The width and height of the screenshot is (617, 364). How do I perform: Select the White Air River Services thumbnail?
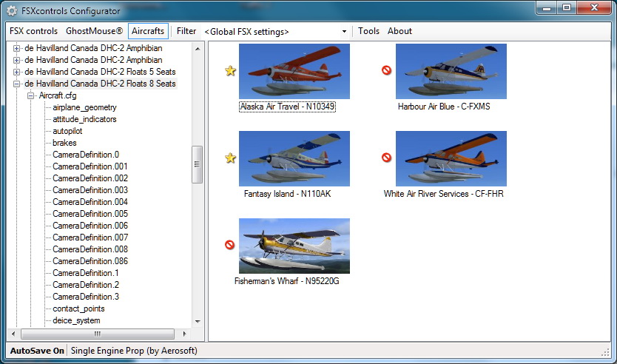click(451, 158)
